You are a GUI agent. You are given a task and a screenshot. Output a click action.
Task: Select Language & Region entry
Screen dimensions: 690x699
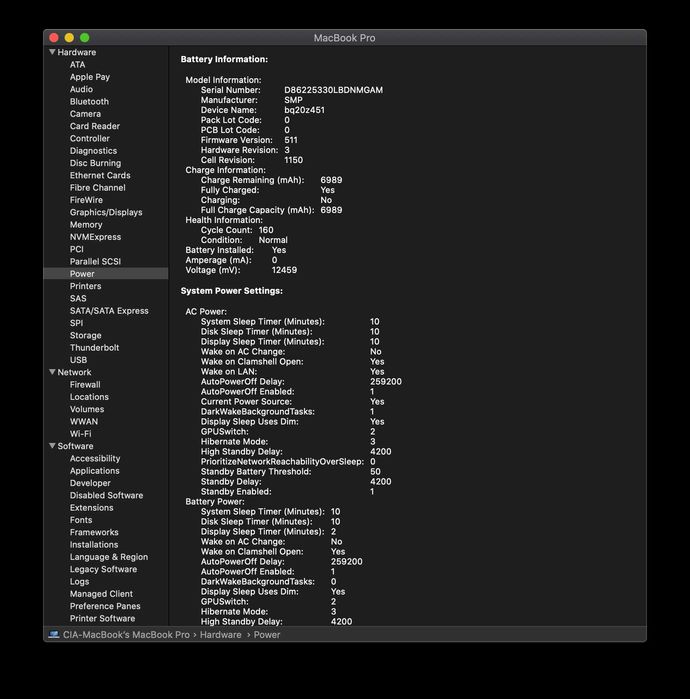click(109, 557)
